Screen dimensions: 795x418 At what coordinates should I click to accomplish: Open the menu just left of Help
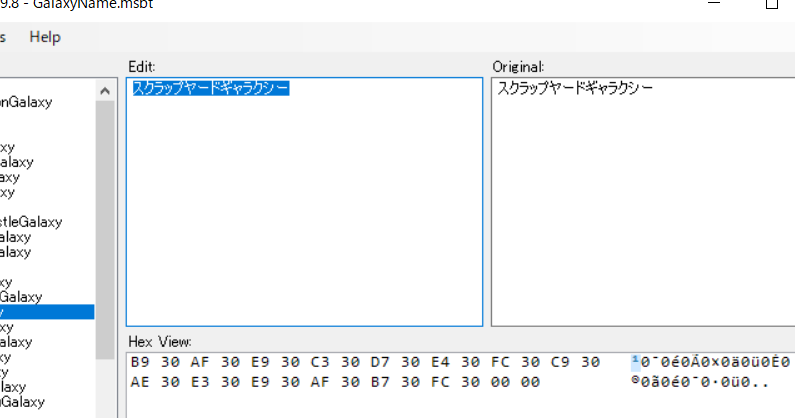pos(4,37)
